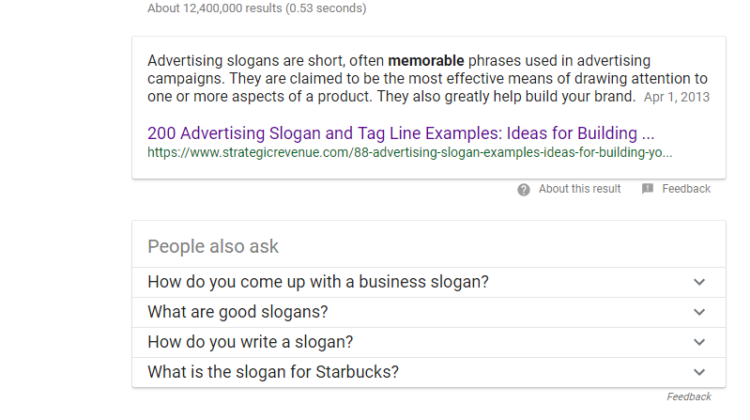Select the "What are good slogans?" question
This screenshot has width=750, height=420.
coord(238,312)
